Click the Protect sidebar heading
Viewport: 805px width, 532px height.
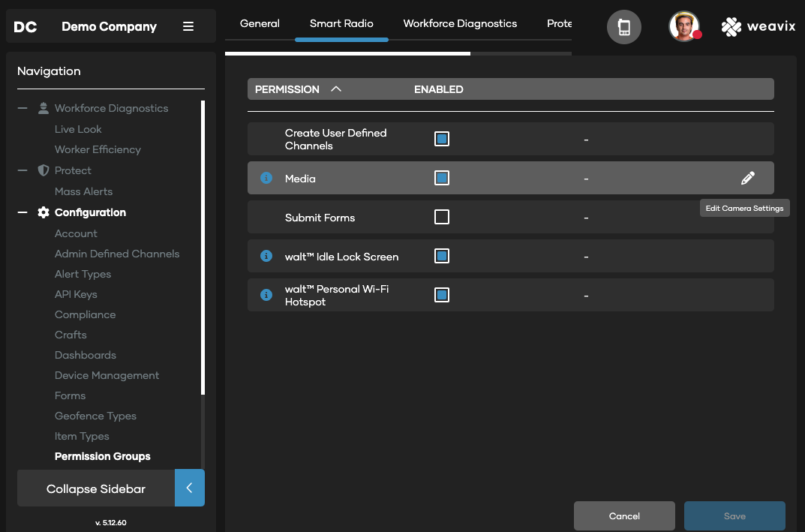(73, 170)
